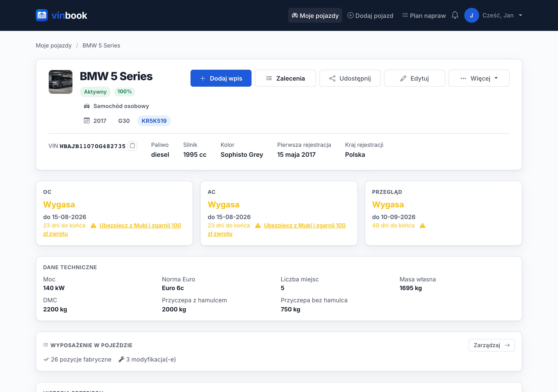The height and width of the screenshot is (392, 558).
Task: Click warning triangle in OC card
Action: pyautogui.click(x=93, y=226)
